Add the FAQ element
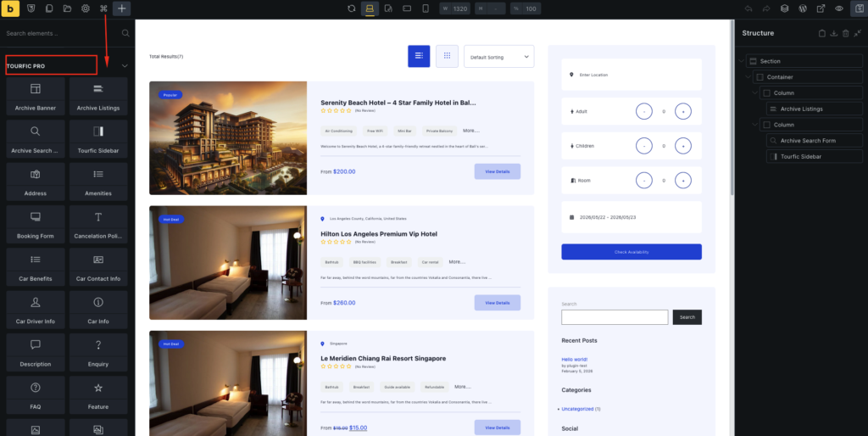Viewport: 868px width, 436px height. (36, 394)
